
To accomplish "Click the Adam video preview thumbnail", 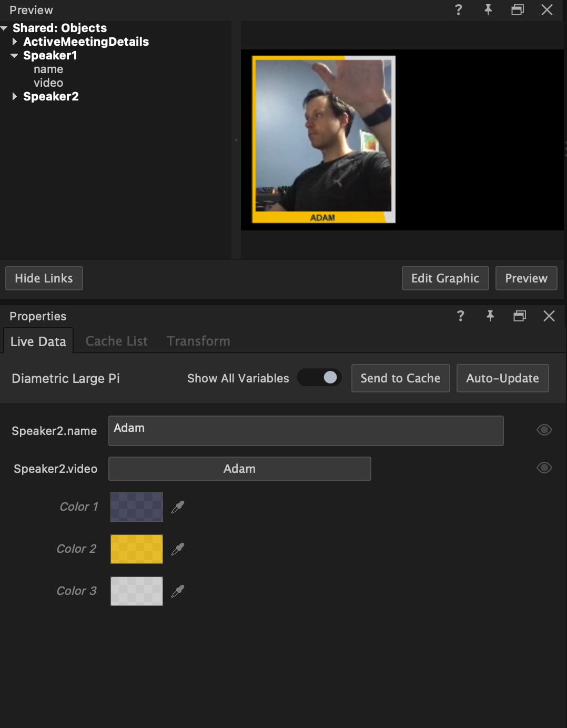I will (323, 139).
